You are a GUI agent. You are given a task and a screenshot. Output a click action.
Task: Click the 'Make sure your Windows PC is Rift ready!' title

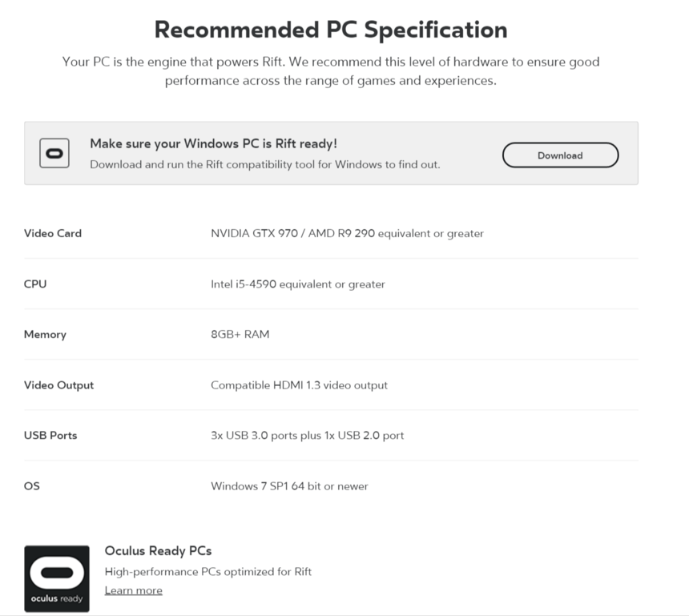click(213, 143)
